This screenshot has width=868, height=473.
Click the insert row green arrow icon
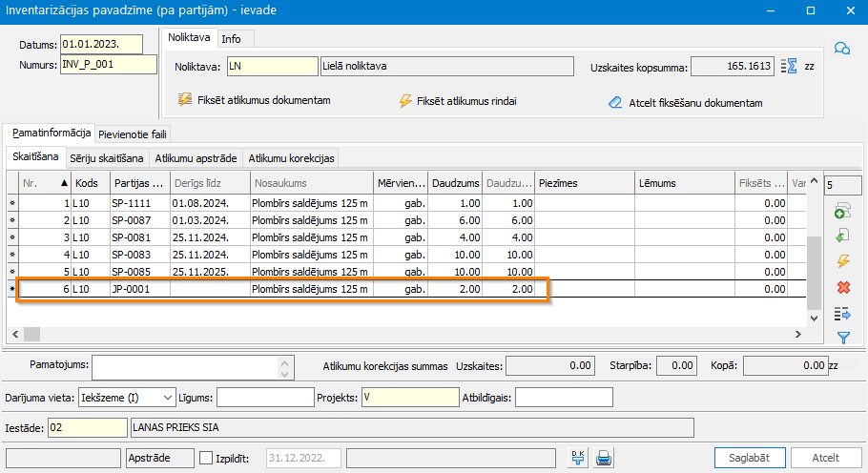[842, 236]
